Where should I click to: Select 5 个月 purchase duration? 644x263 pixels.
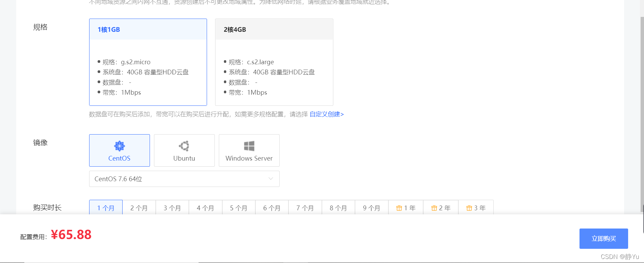coord(239,208)
